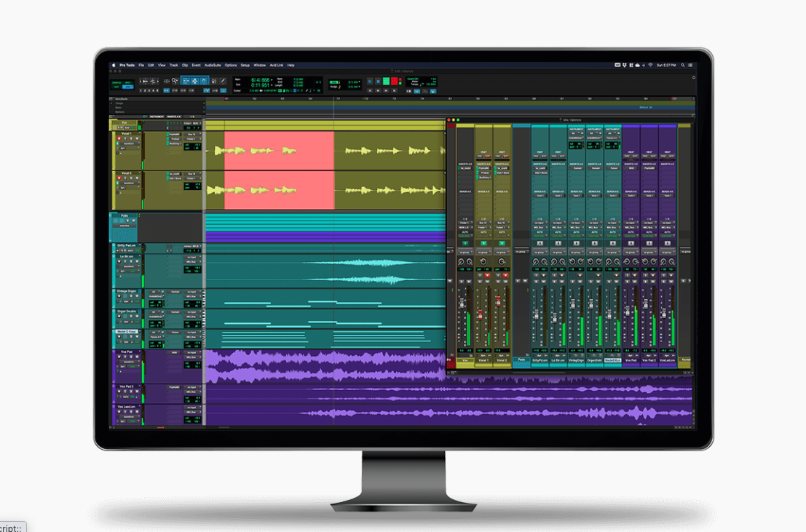Toggle record enable on Vocal 1 track
806x532 pixels.
point(119,138)
